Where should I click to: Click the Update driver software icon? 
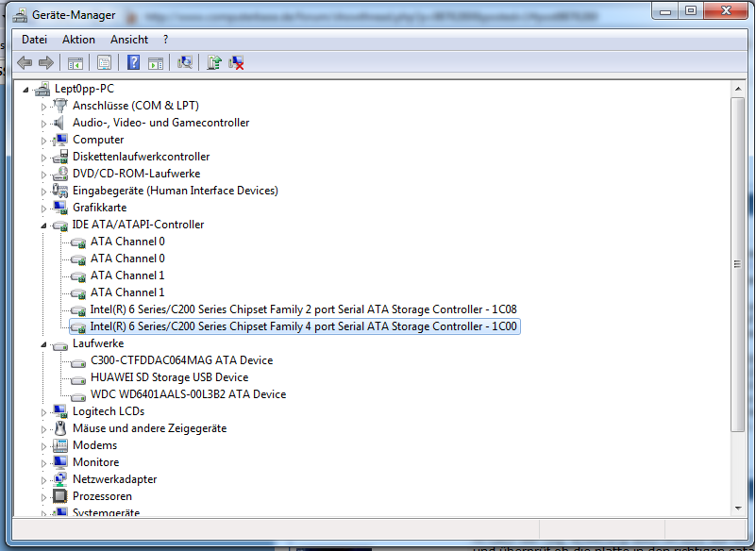pyautogui.click(x=214, y=62)
